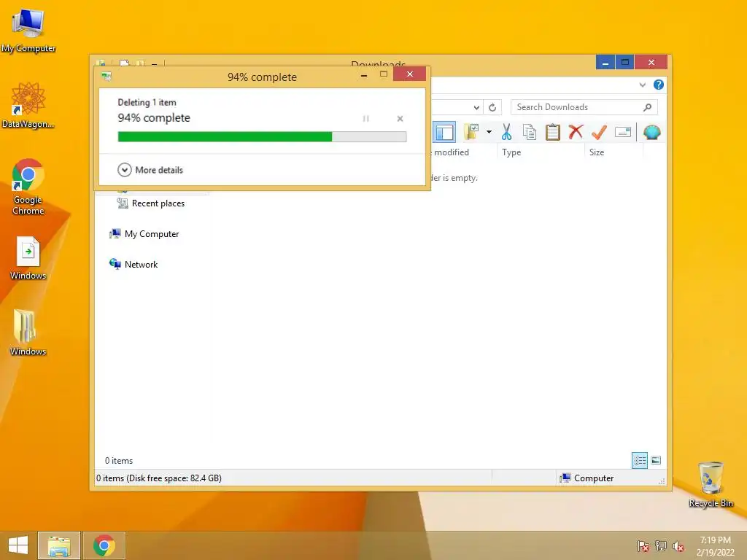Click the green deletion progress bar
This screenshot has width=747, height=560.
tap(262, 137)
